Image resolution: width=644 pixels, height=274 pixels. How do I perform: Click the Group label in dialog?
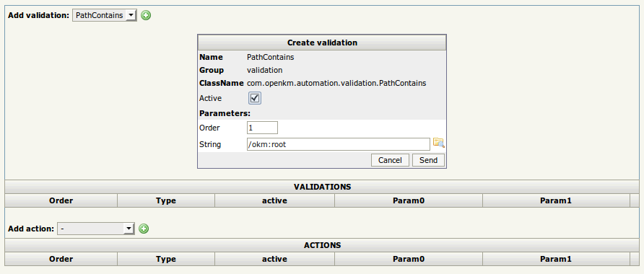tap(212, 70)
